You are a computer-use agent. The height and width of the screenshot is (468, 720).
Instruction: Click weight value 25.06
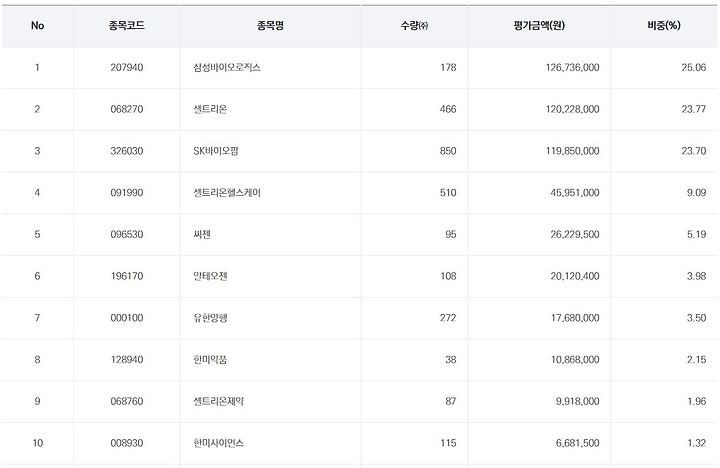click(694, 68)
